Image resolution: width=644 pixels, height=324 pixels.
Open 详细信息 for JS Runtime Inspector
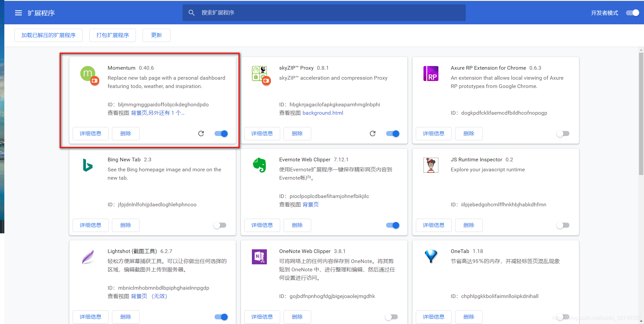point(434,225)
